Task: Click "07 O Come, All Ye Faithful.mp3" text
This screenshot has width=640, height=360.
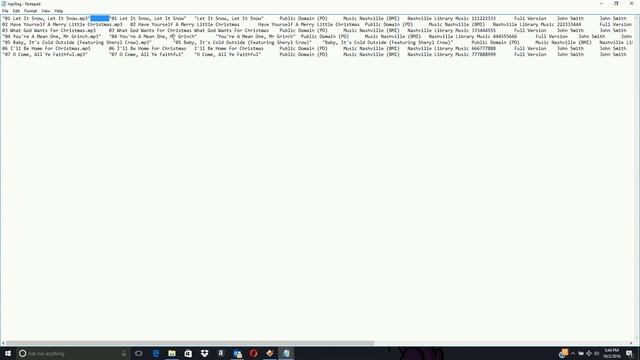Action: (x=45, y=54)
